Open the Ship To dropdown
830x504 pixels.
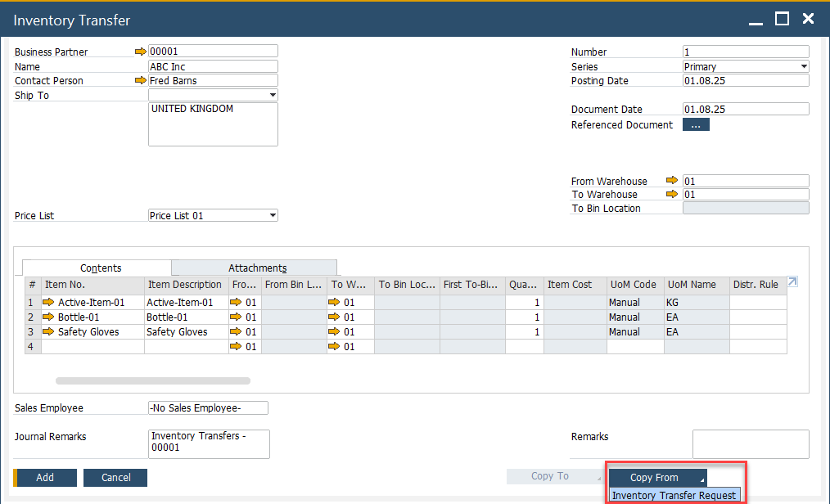tap(273, 96)
